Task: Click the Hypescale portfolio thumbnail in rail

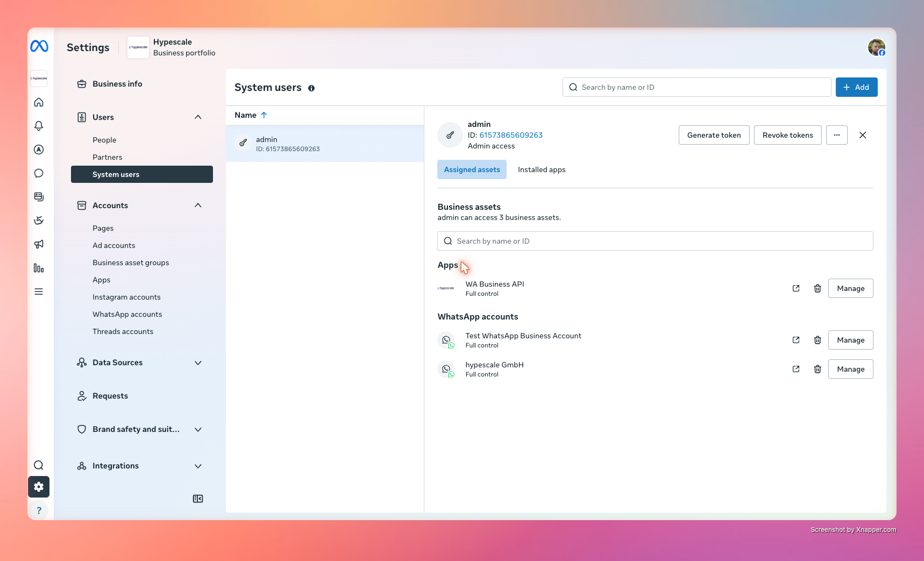Action: point(39,79)
